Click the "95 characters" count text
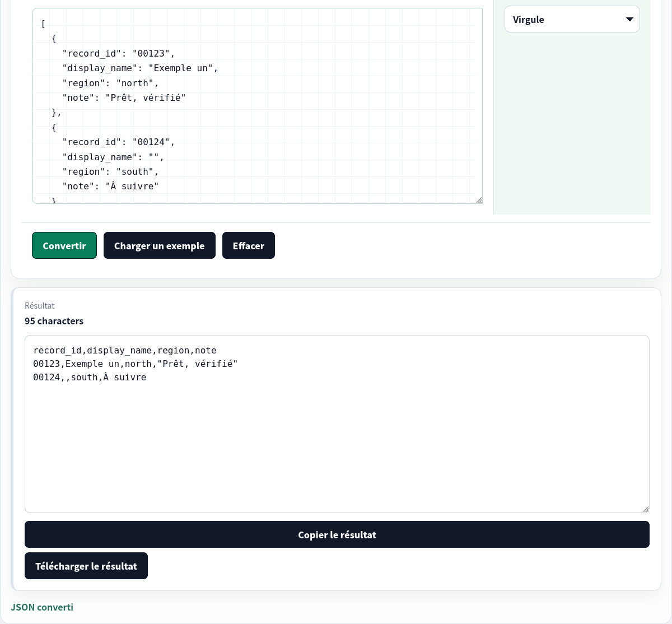The image size is (672, 624). (54, 321)
